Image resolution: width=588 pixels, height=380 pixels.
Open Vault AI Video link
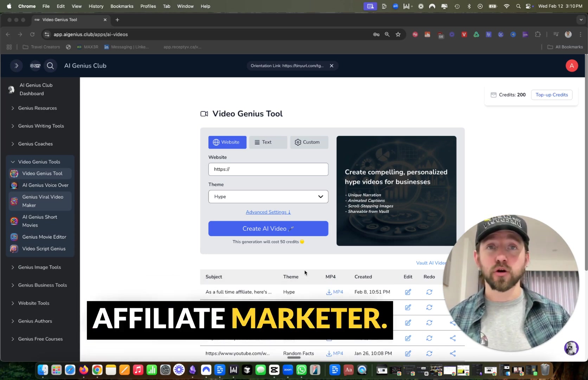[x=431, y=263]
